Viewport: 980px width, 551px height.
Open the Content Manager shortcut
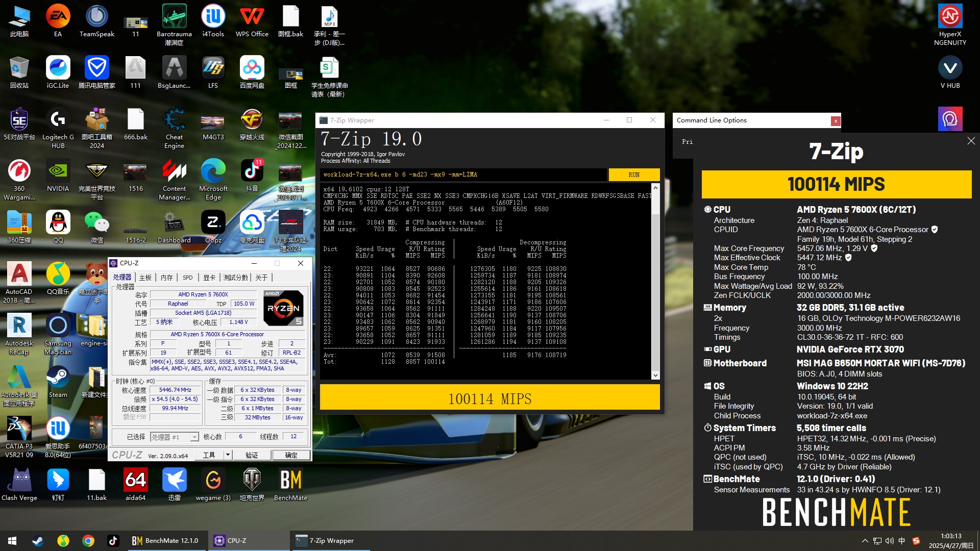point(174,180)
